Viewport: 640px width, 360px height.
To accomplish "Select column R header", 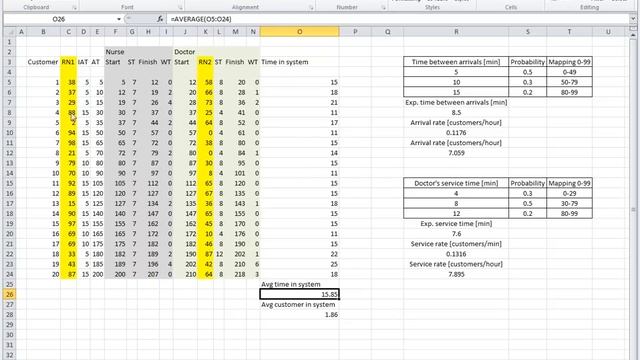I will (x=456, y=32).
